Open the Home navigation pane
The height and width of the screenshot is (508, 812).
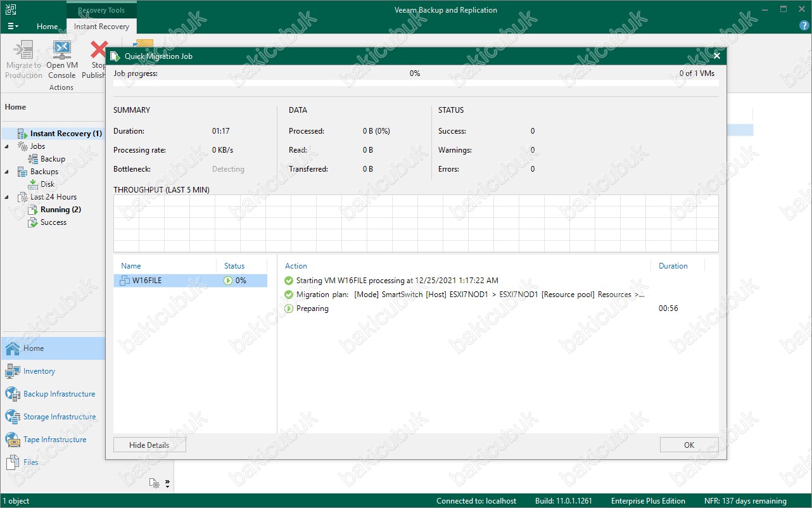pos(53,348)
